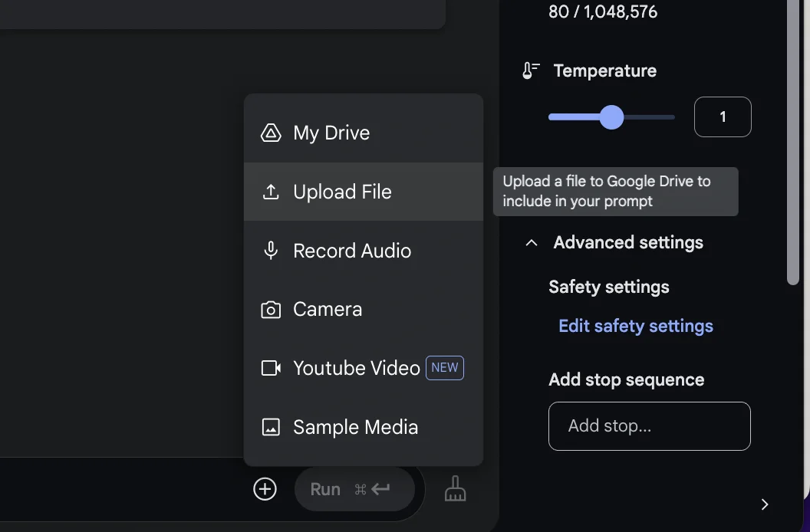Click the video camera icon beside Youtube Video
This screenshot has width=810, height=532.
[271, 368]
